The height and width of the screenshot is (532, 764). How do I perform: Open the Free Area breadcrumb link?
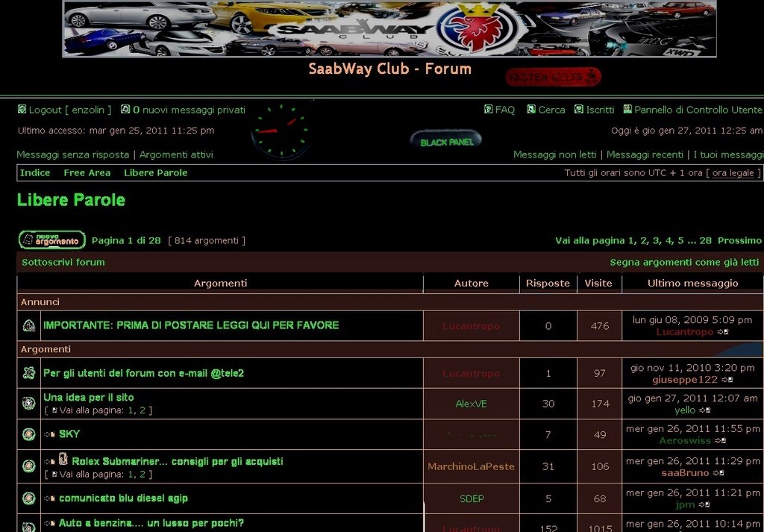[87, 172]
